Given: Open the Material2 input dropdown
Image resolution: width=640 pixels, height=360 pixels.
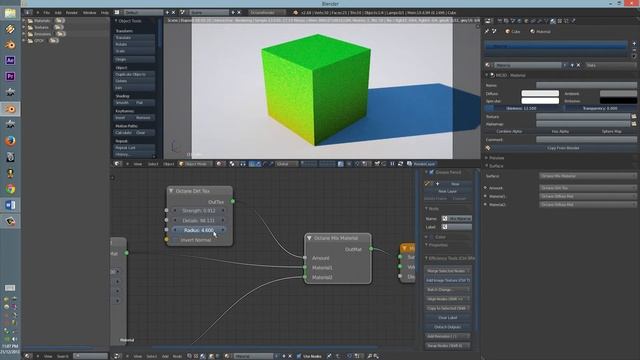Looking at the screenshot, I should pyautogui.click(x=588, y=204).
